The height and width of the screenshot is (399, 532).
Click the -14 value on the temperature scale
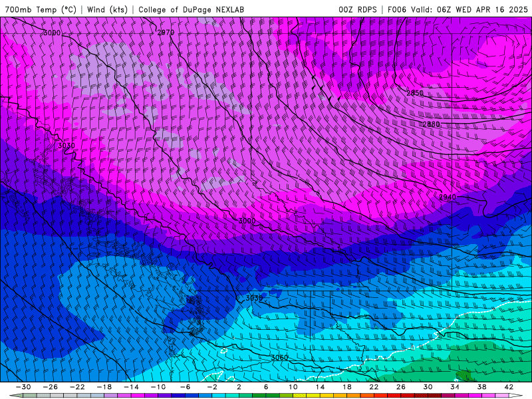click(131, 387)
